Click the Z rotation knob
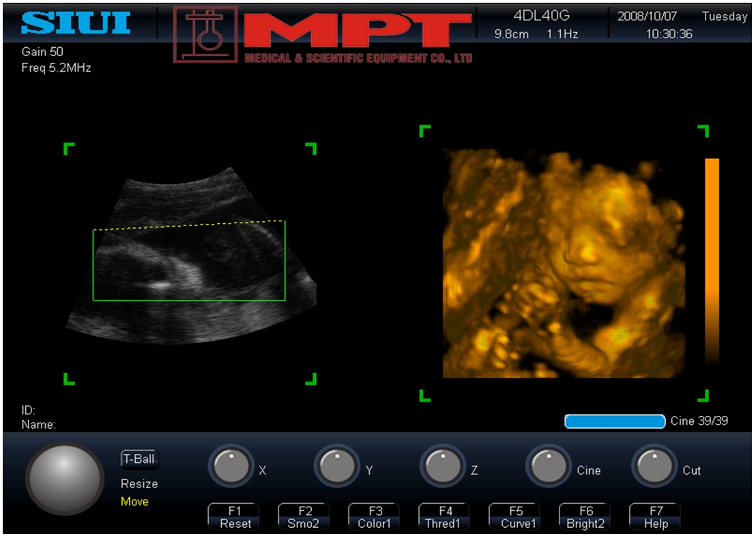Viewport: 756px width, 538px height. click(x=442, y=467)
